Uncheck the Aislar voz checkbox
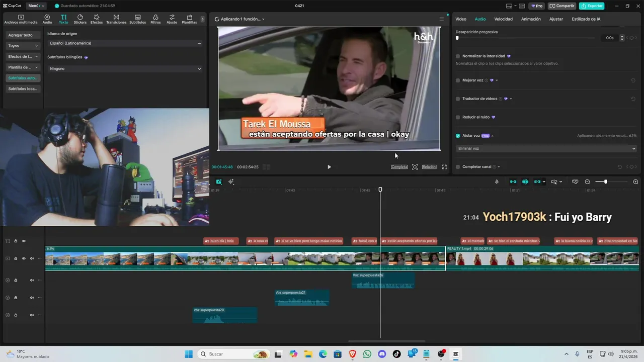Viewport: 644px width, 362px height. (x=458, y=136)
